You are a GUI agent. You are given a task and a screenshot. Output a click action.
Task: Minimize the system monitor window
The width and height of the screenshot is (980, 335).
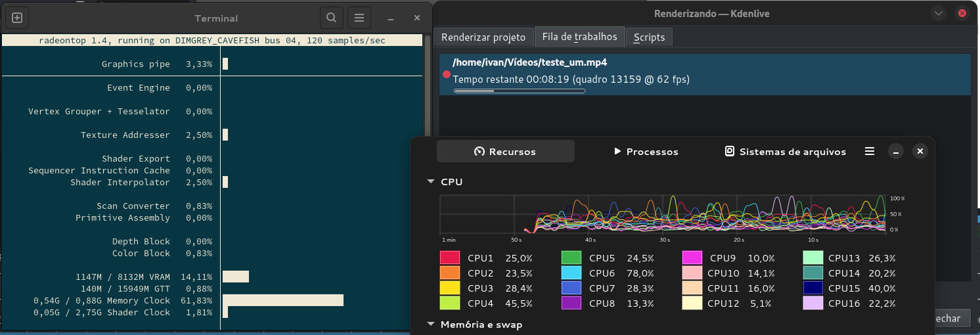tap(895, 151)
